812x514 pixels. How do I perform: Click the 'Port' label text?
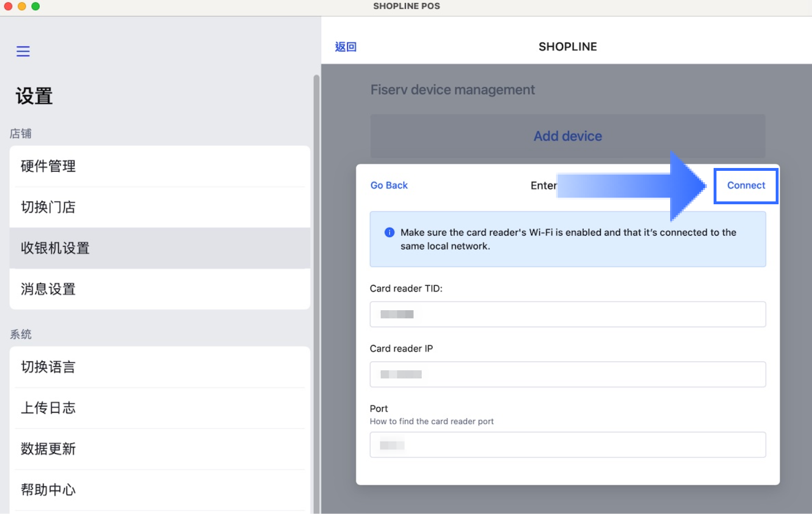pos(379,409)
